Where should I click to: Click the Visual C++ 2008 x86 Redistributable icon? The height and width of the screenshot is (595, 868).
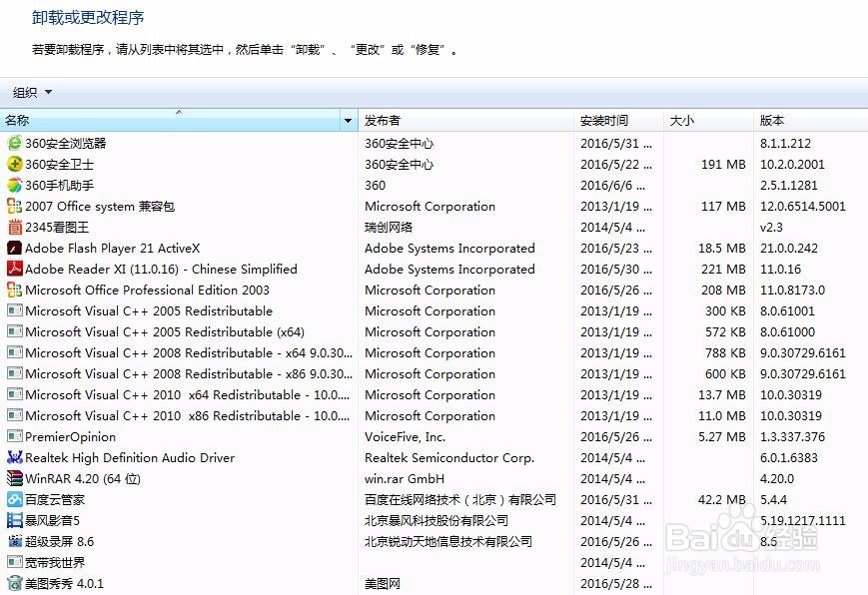(x=14, y=373)
